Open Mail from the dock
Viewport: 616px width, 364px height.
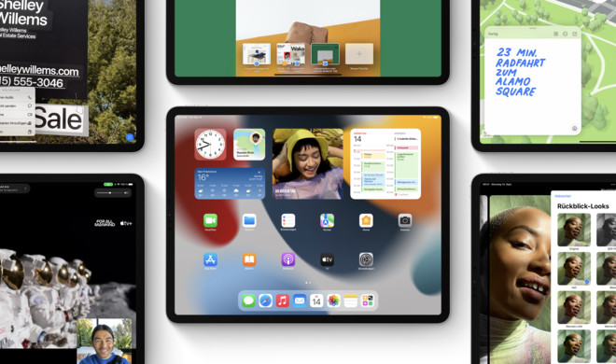300,301
